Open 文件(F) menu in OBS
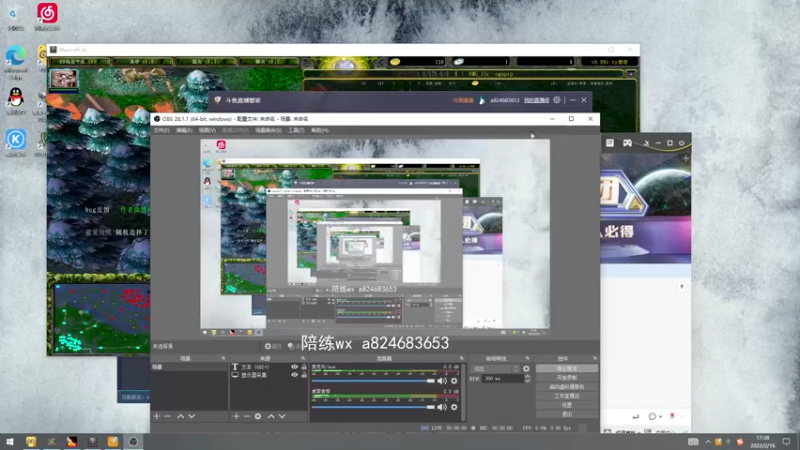Viewport: 800px width, 450px height. point(161,131)
